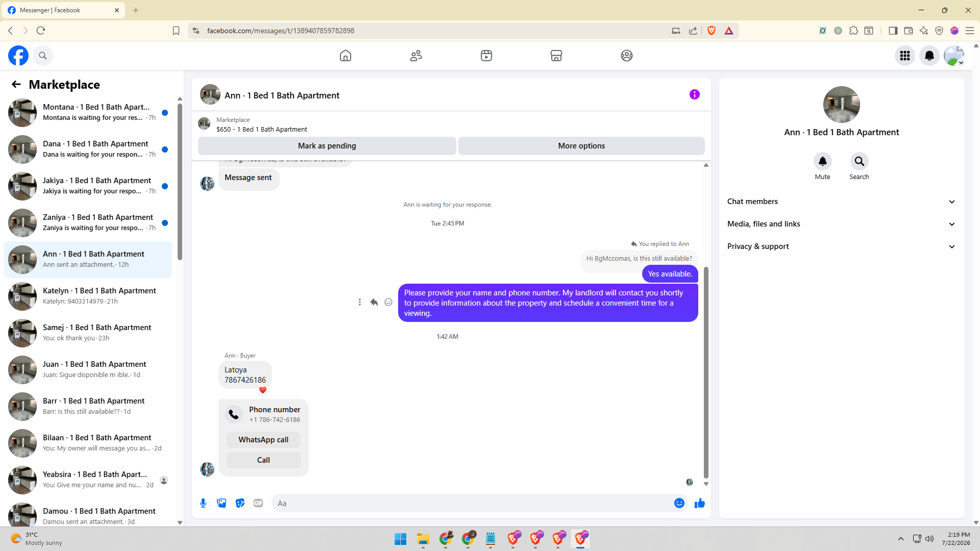Click More options button
The width and height of the screenshot is (980, 551).
(x=581, y=146)
